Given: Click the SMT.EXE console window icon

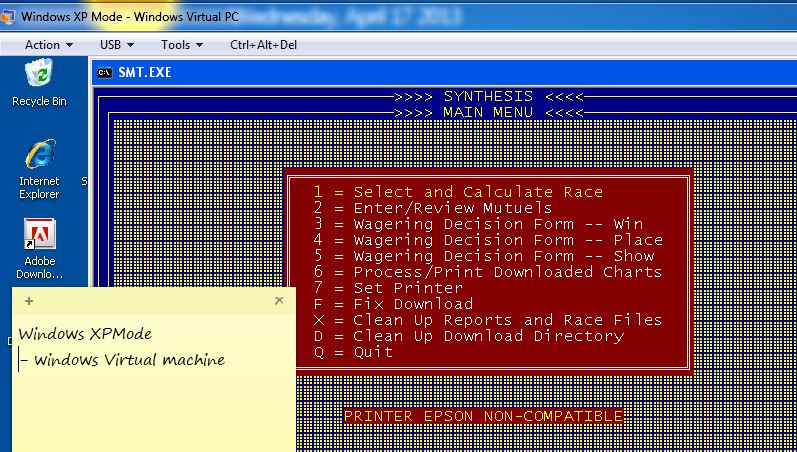Looking at the screenshot, I should click(105, 73).
